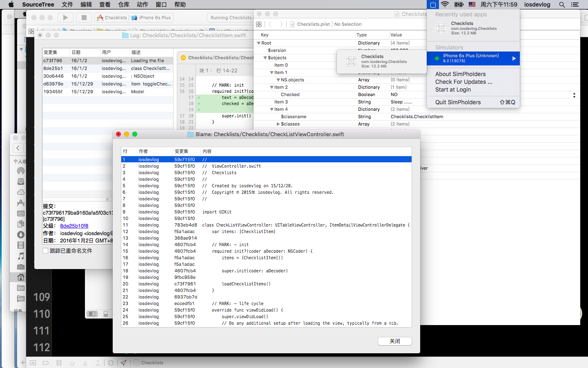Open Debug View Hierarchy in debug bar

coord(111,363)
